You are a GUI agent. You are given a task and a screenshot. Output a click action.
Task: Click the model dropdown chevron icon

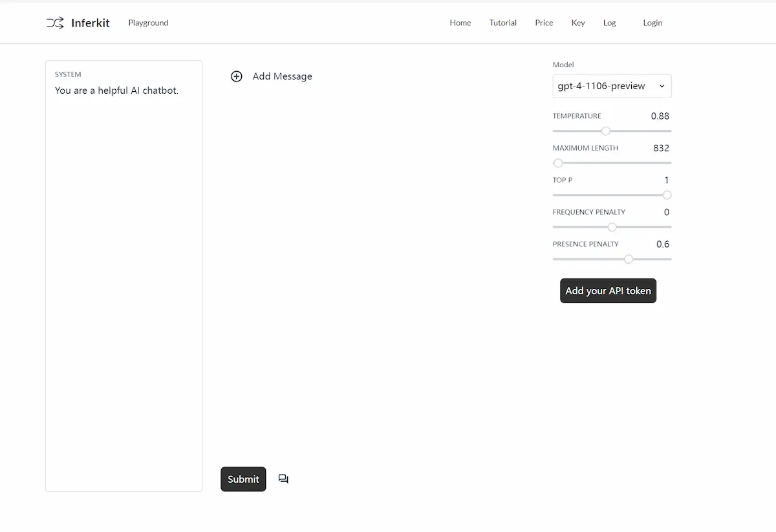tap(662, 85)
